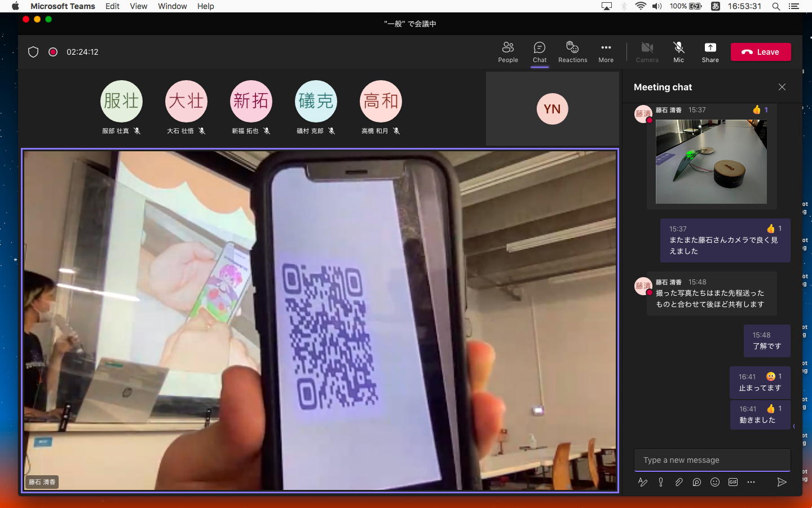Click the YN participant tile
This screenshot has width=812, height=508.
click(552, 108)
